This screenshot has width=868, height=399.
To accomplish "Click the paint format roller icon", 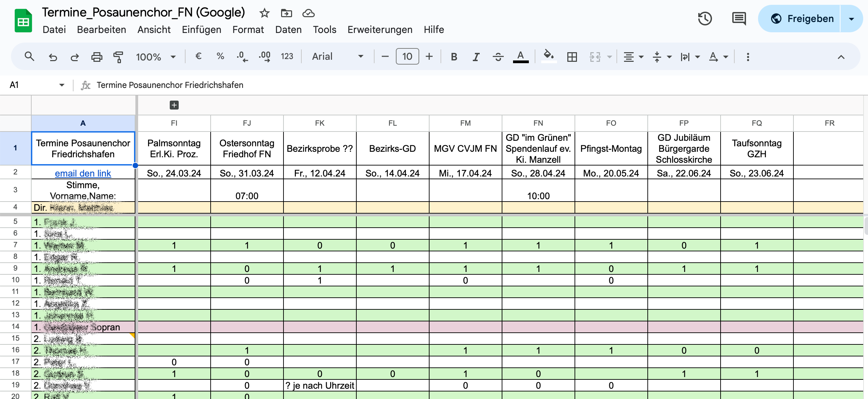I will 118,57.
